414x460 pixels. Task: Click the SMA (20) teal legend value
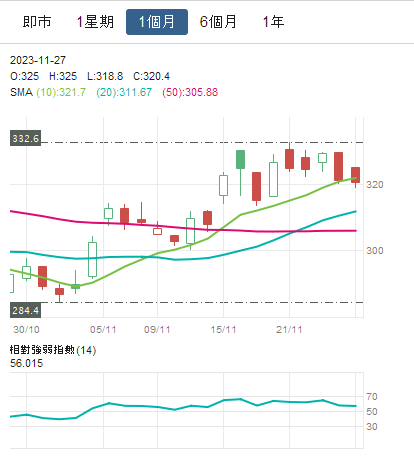pyautogui.click(x=124, y=92)
